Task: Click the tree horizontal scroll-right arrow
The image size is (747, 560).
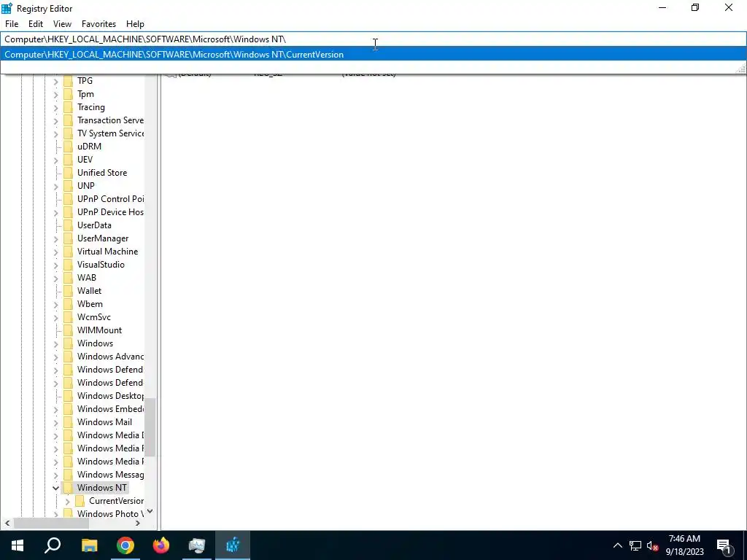Action: click(138, 524)
